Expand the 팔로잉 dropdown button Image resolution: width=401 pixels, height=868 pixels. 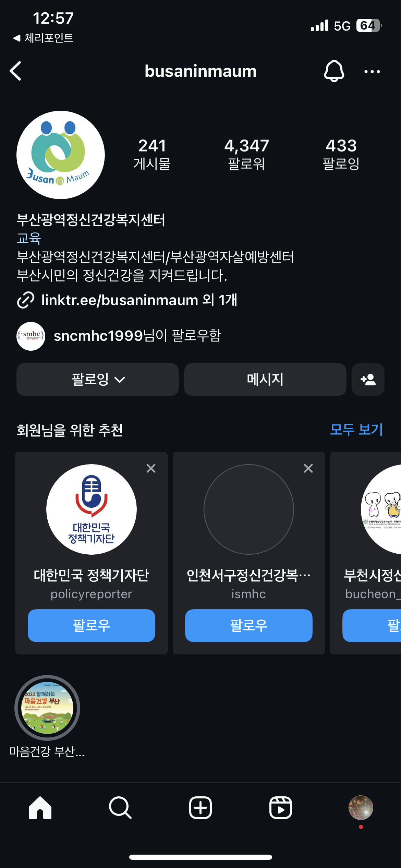(x=98, y=379)
